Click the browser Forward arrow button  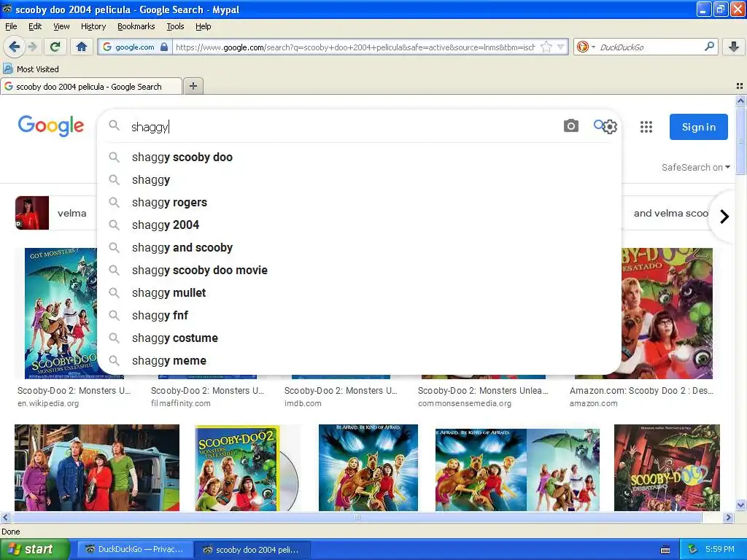click(x=32, y=47)
